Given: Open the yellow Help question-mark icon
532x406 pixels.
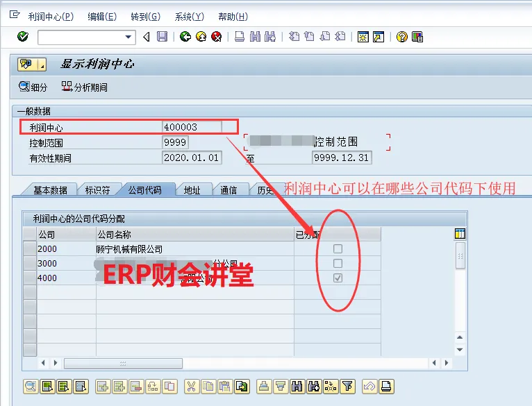Looking at the screenshot, I should (x=401, y=37).
